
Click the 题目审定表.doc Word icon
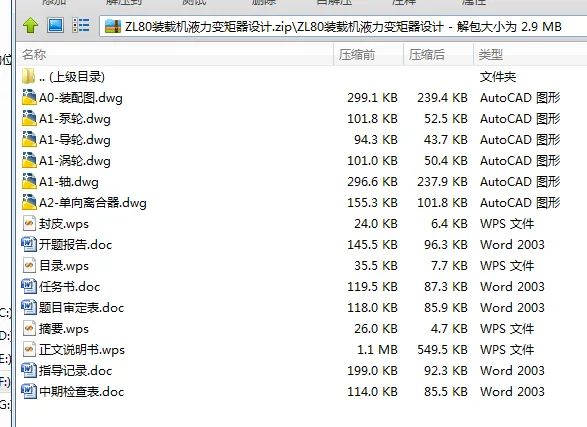click(29, 307)
